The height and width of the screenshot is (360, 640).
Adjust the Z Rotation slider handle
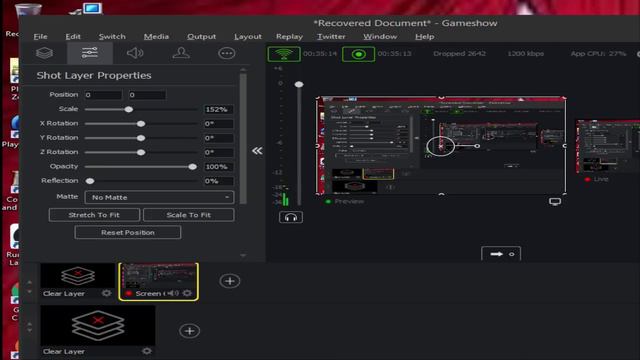(x=141, y=152)
